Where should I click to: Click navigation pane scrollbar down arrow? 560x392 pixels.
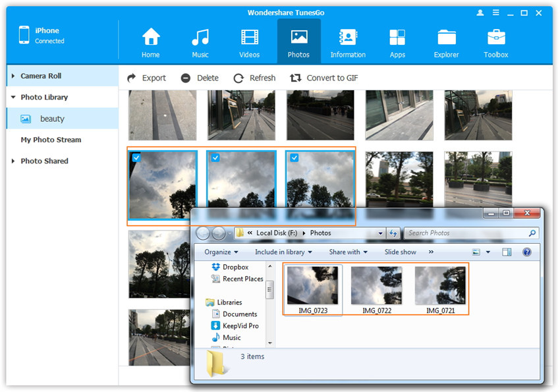pyautogui.click(x=270, y=343)
